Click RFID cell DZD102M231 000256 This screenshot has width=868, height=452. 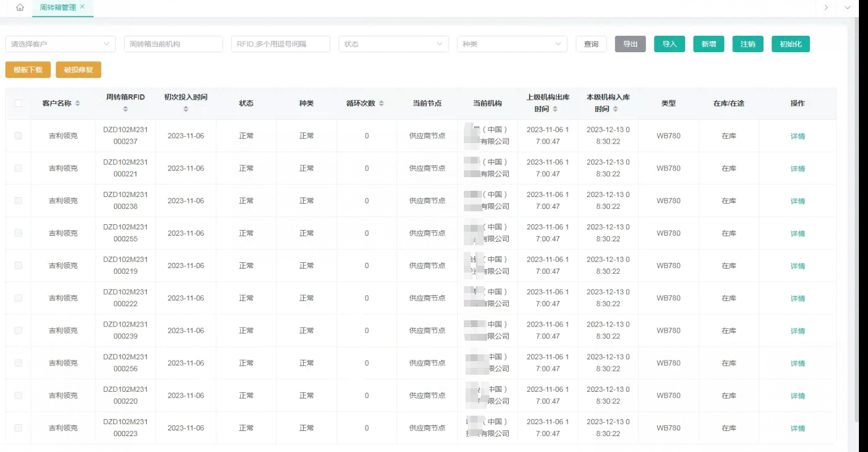(x=126, y=362)
